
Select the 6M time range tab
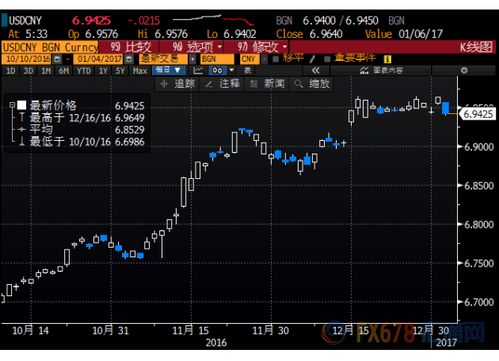63,71
